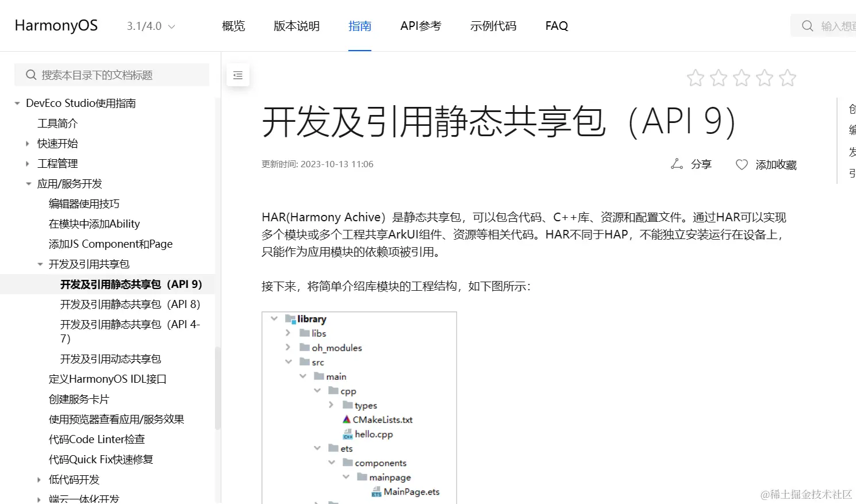Click the 添加收藏 button
Viewport: 856px width, 504px height.
[x=766, y=165]
